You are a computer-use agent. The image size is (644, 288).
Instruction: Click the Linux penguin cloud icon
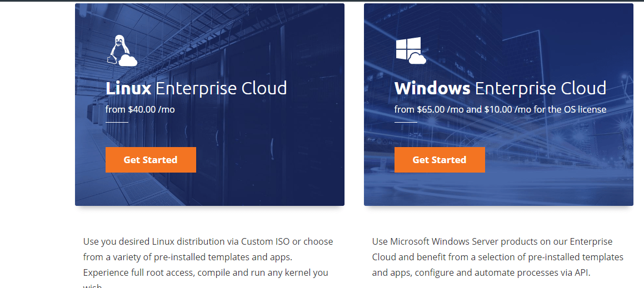tap(122, 50)
